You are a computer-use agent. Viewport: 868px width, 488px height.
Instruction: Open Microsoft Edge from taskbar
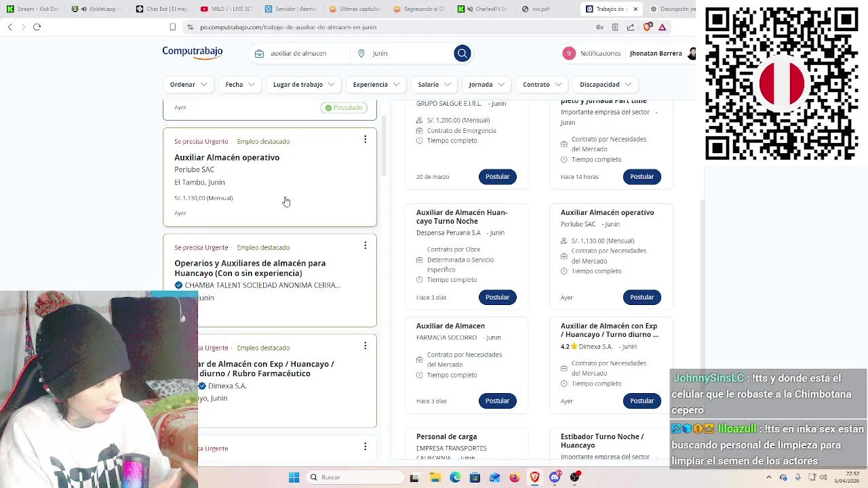pyautogui.click(x=455, y=477)
